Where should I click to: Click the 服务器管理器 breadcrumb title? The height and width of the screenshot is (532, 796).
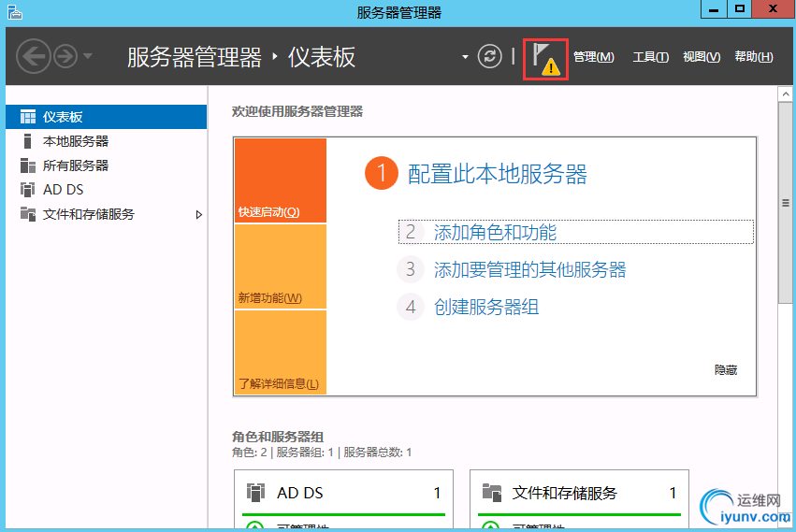point(195,57)
